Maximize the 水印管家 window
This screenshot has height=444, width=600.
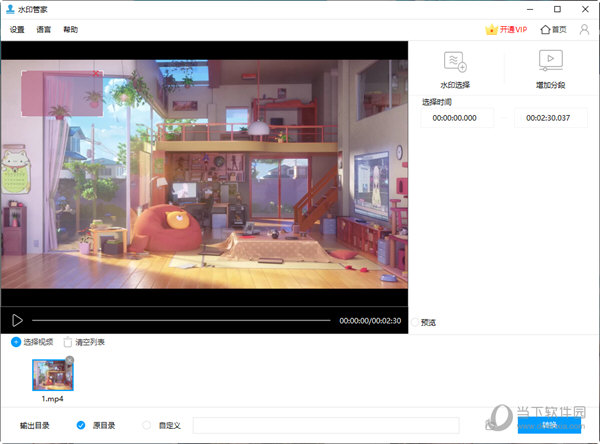(x=558, y=9)
